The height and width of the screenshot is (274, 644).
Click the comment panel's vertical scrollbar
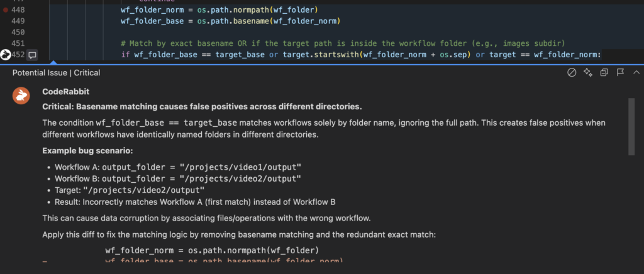click(631, 126)
